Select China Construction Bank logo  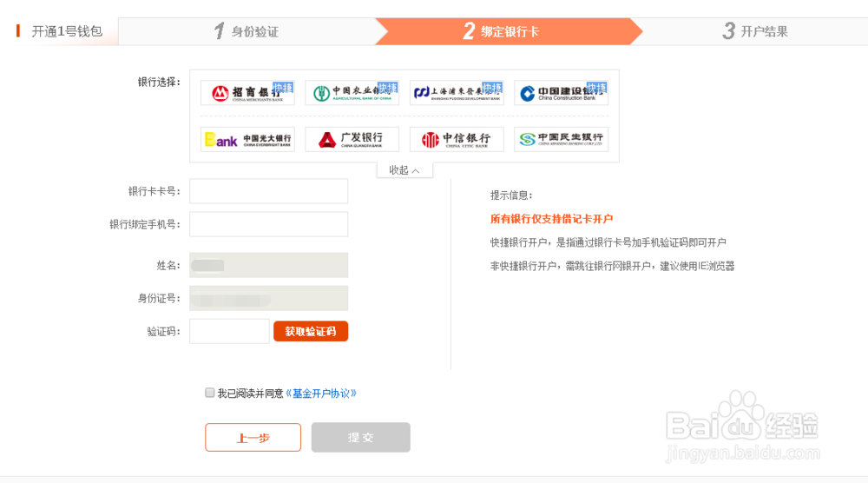[562, 92]
